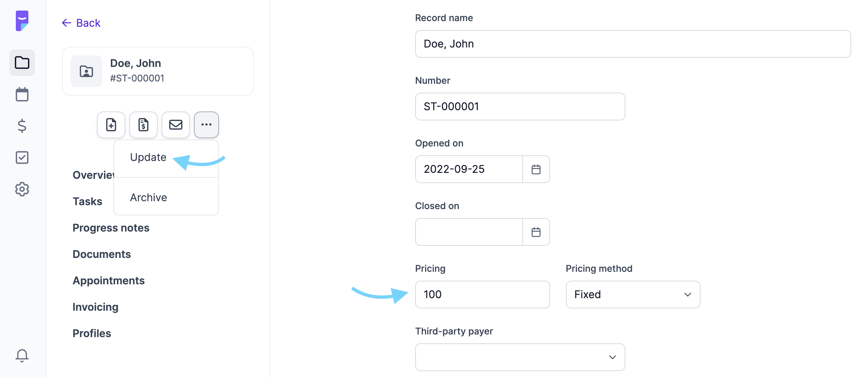This screenshot has height=378, width=868.
Task: Click the Back link
Action: pos(81,23)
